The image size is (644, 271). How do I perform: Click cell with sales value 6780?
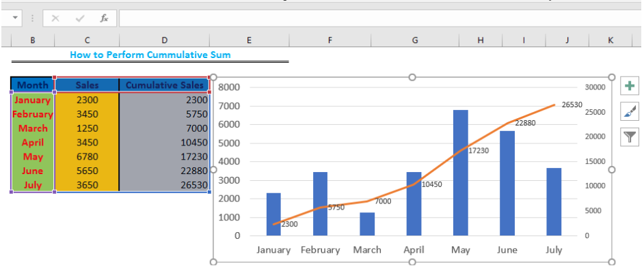pyautogui.click(x=87, y=156)
